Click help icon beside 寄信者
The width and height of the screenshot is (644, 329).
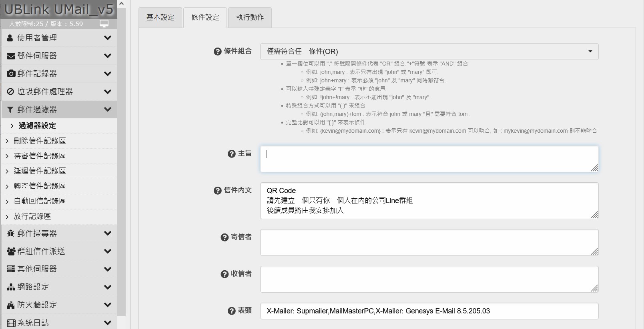[225, 237]
